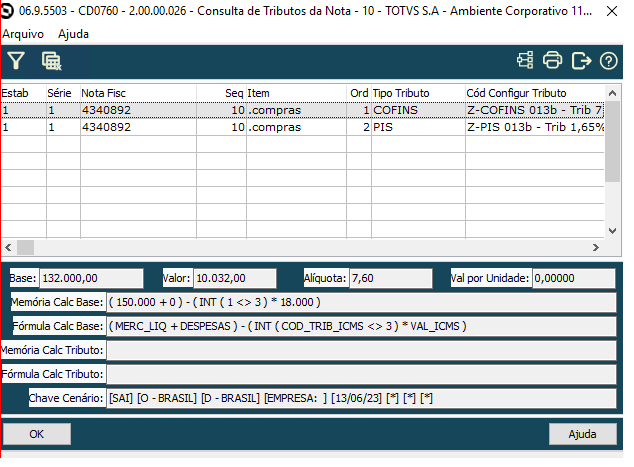Click the Val por Unidade field
The width and height of the screenshot is (634, 467).
[574, 278]
